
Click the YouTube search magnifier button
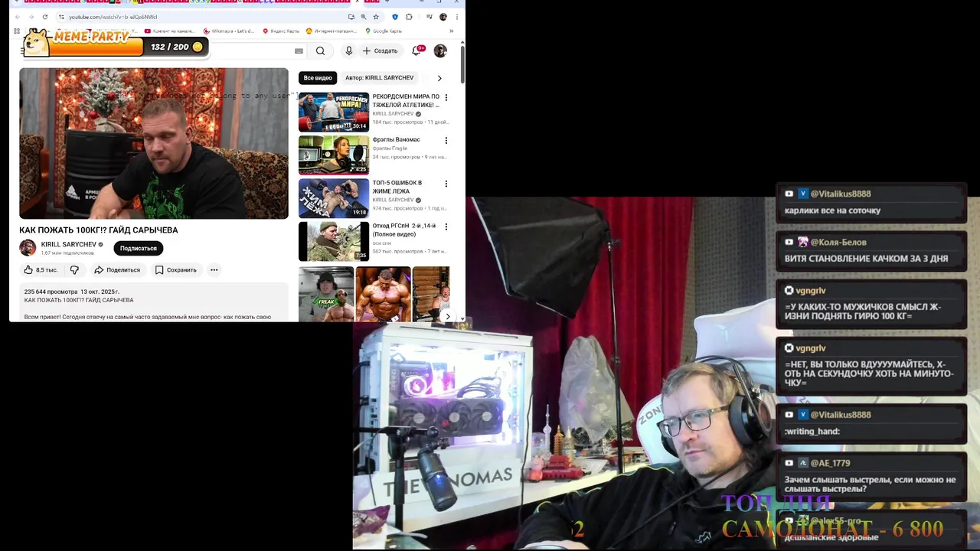point(320,51)
